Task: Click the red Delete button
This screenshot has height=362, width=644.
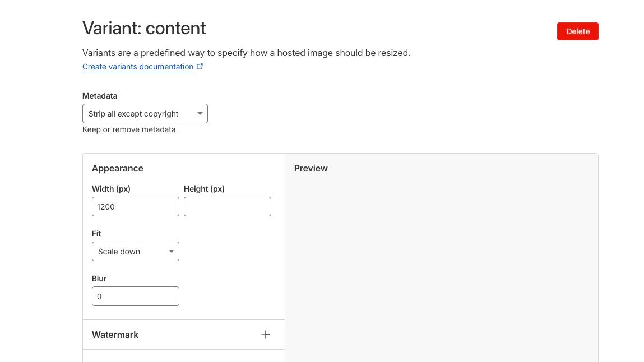Action: 577,31
